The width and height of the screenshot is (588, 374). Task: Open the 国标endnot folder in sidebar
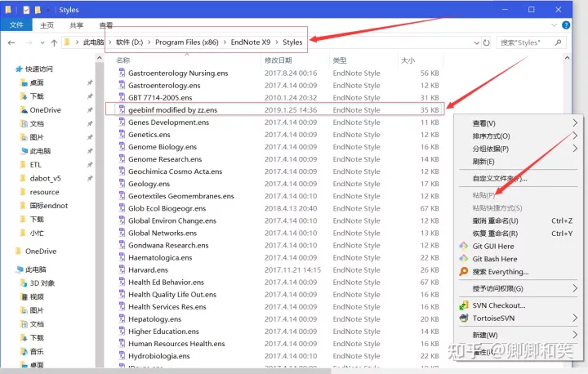(49, 206)
